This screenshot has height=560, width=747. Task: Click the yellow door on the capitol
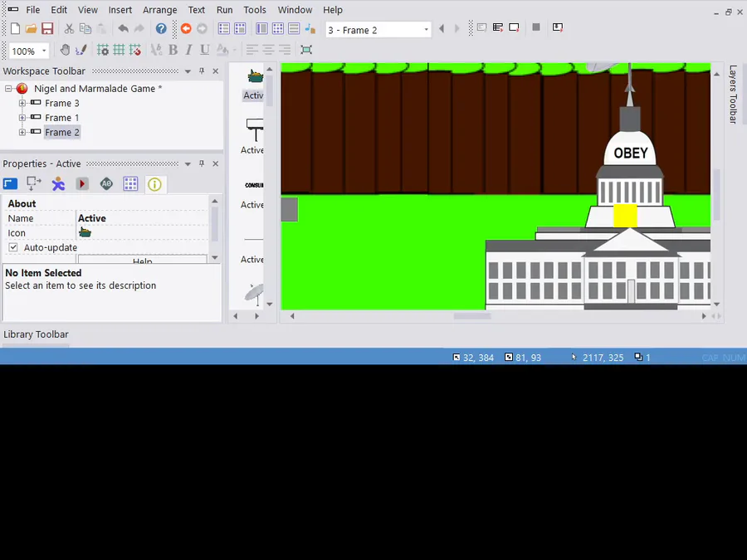coord(625,216)
